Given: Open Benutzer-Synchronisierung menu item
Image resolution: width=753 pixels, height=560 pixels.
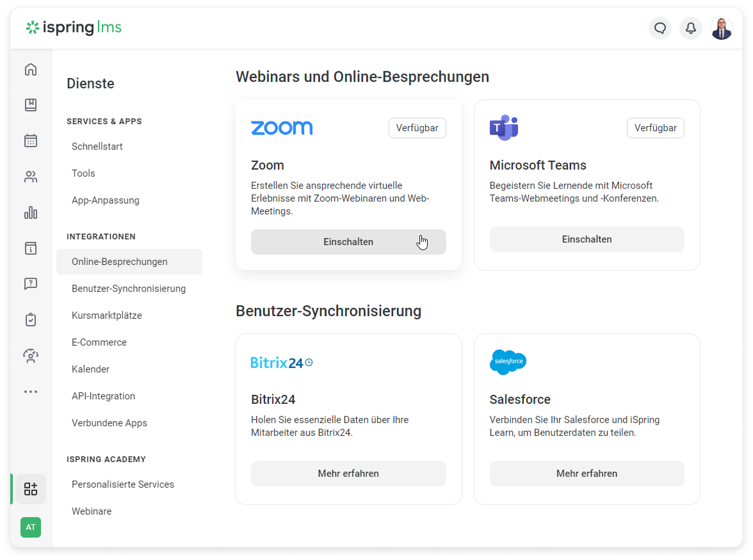Looking at the screenshot, I should pyautogui.click(x=129, y=289).
